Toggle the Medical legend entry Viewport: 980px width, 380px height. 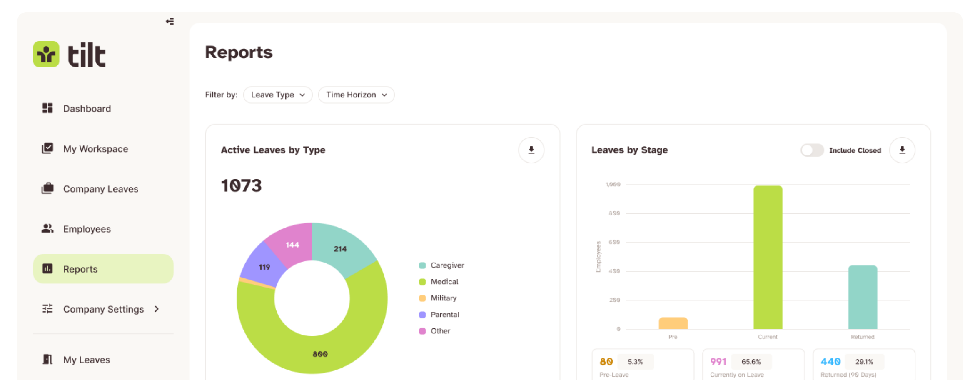tap(439, 282)
